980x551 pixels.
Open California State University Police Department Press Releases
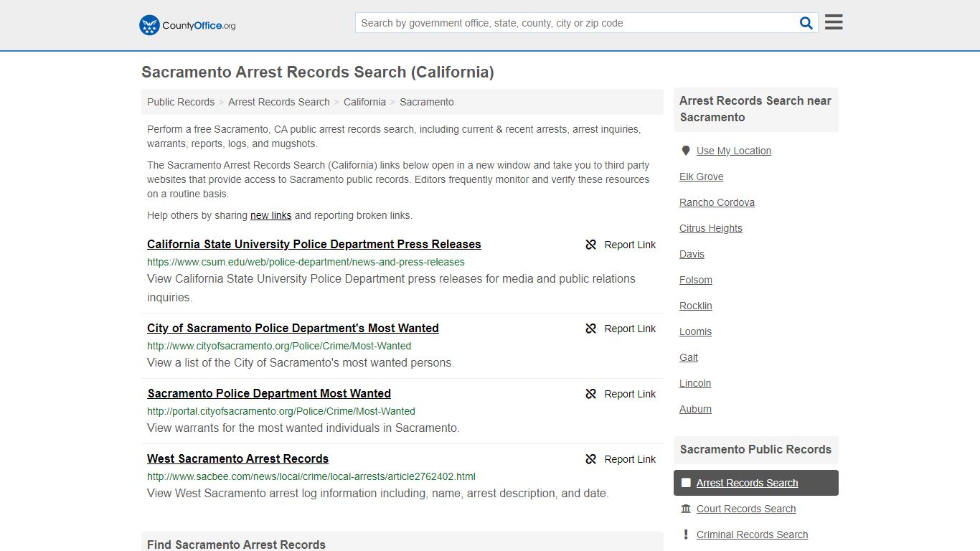coord(314,244)
